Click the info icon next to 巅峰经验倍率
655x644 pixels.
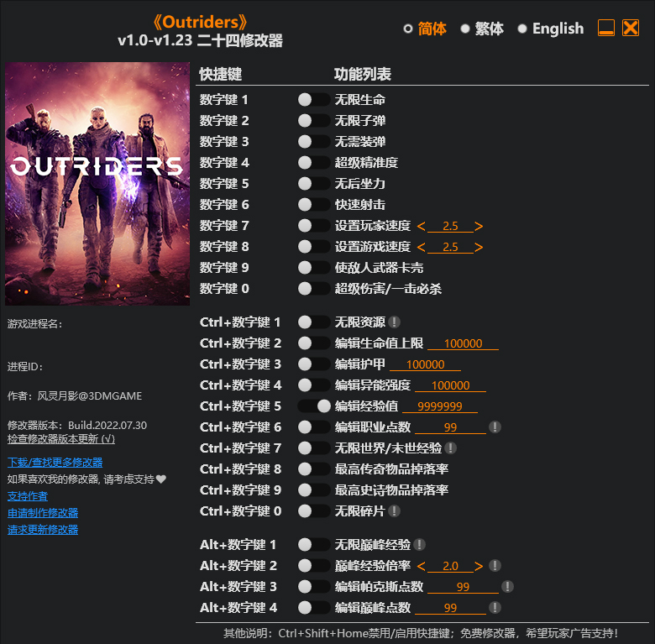495,565
